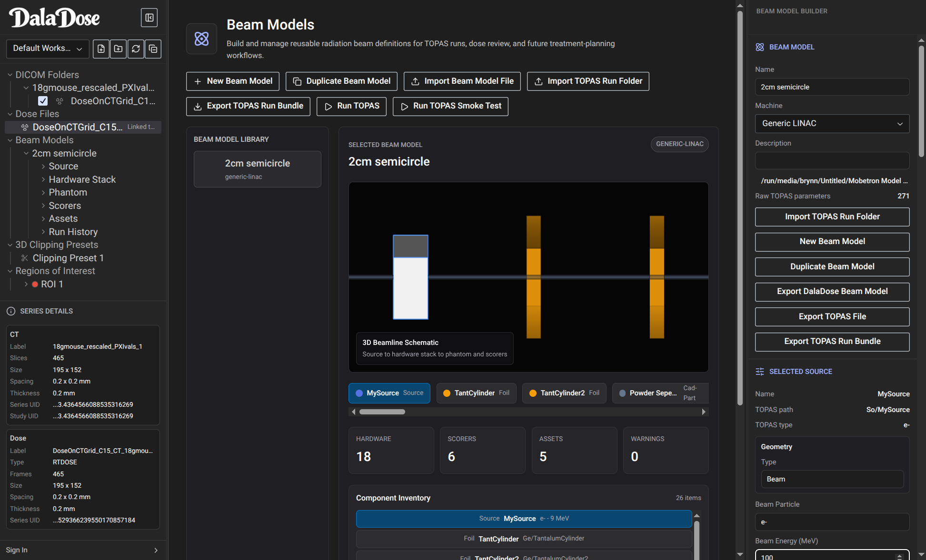Click Duplicate Beam Model in the builder panel
Screen dimensions: 926x560
(x=832, y=267)
